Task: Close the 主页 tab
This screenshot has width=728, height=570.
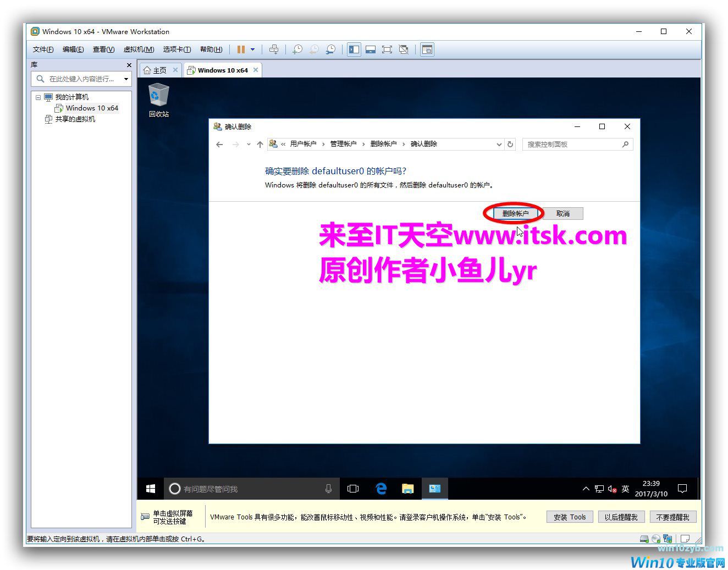Action: pyautogui.click(x=175, y=70)
